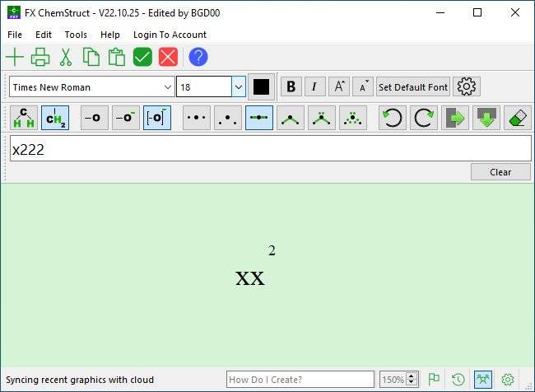Click the green down-arrow export icon
535x392 pixels.
tap(486, 118)
